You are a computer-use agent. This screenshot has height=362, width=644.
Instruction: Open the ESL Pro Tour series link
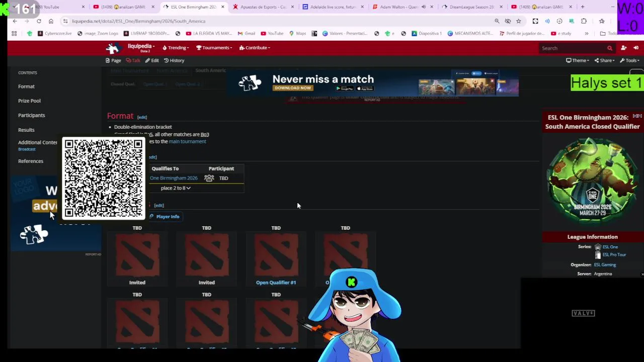tap(614, 254)
